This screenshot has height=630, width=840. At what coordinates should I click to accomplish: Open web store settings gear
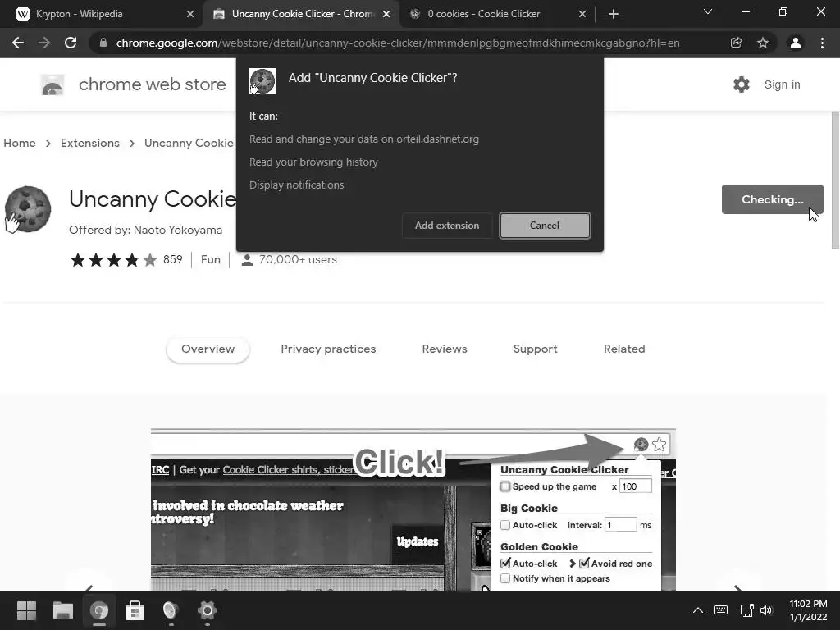[x=742, y=84]
